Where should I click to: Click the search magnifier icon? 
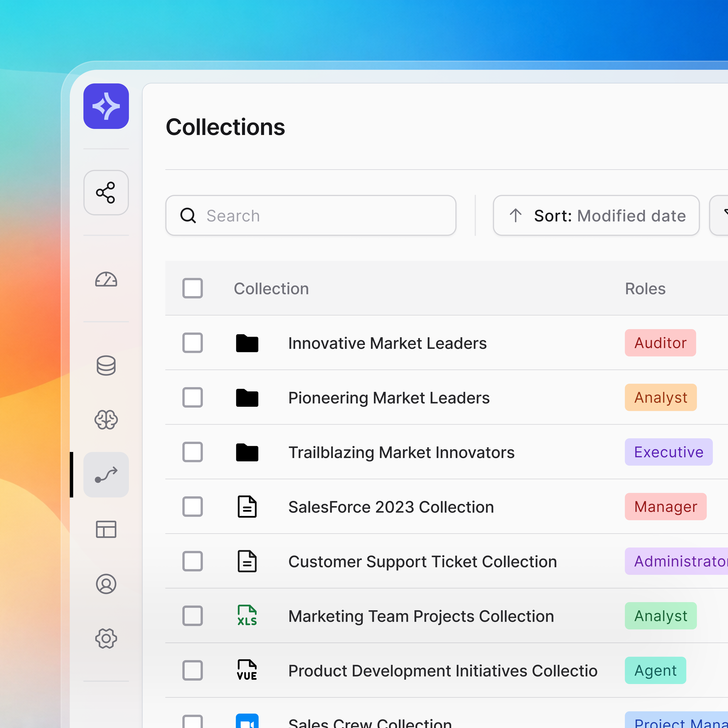[x=188, y=216]
